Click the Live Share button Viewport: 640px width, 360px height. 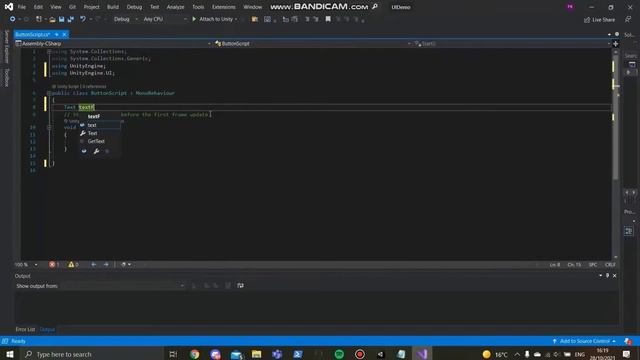pyautogui.click(x=599, y=20)
